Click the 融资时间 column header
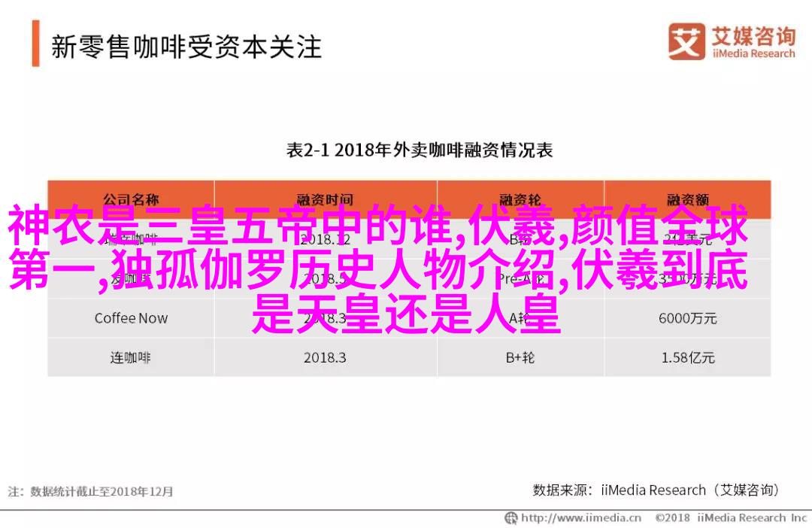This screenshot has height=528, width=812. pyautogui.click(x=326, y=199)
